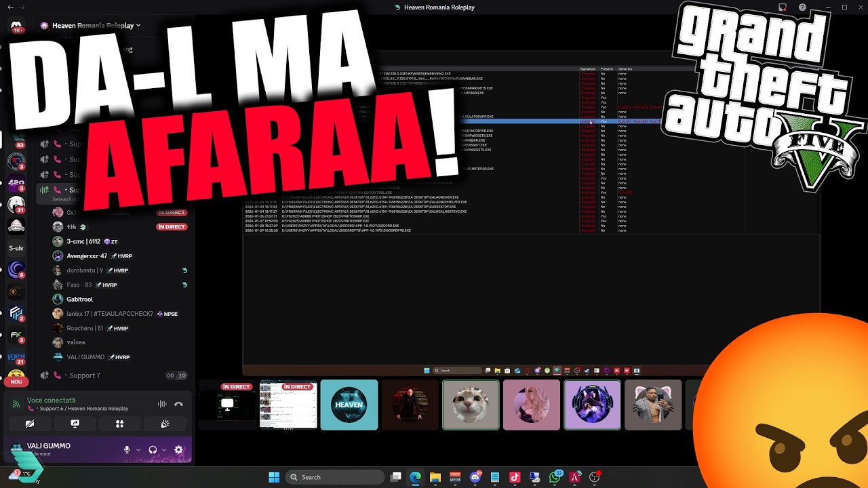Join the Support 7 voice channel

pyautogui.click(x=113, y=375)
